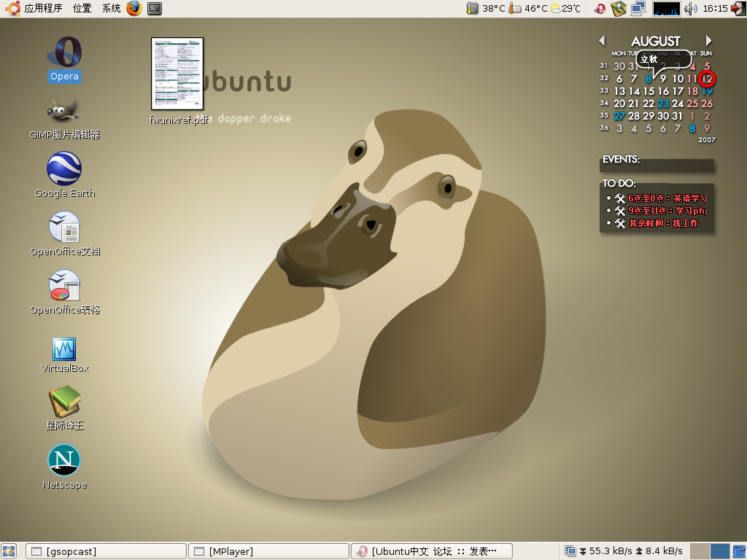747x560 pixels.
Task: Click the network speed applet icon
Action: click(570, 551)
